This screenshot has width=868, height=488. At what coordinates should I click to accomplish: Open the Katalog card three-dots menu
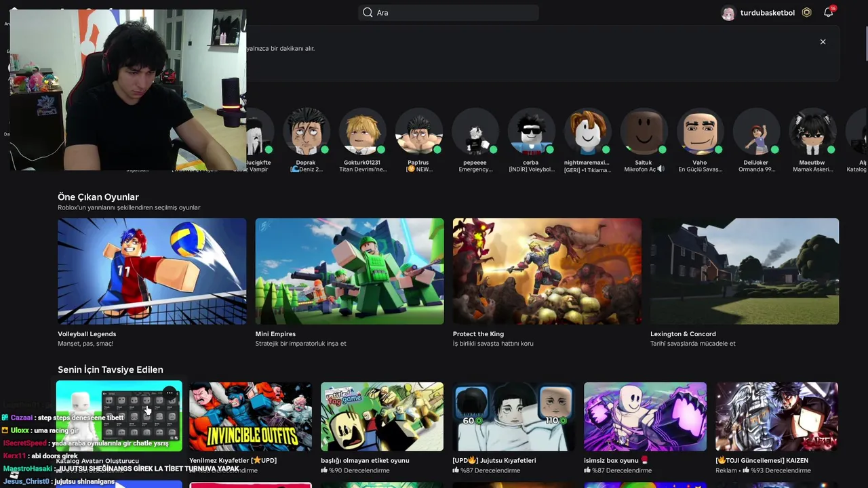170,392
